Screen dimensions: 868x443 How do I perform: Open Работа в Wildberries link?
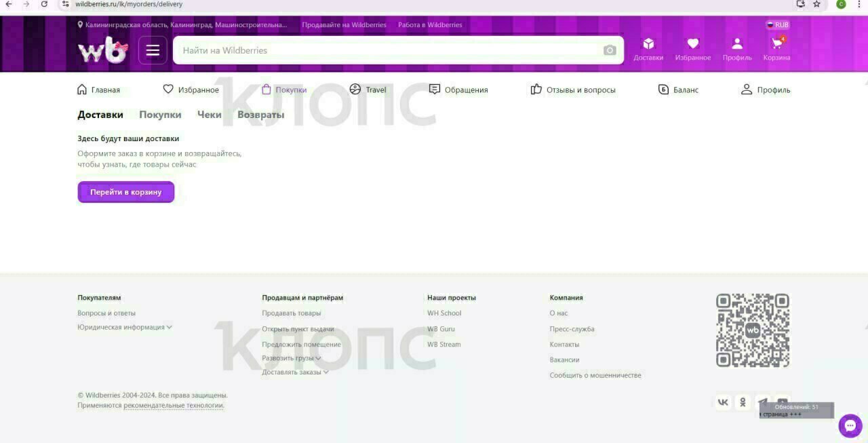[430, 25]
